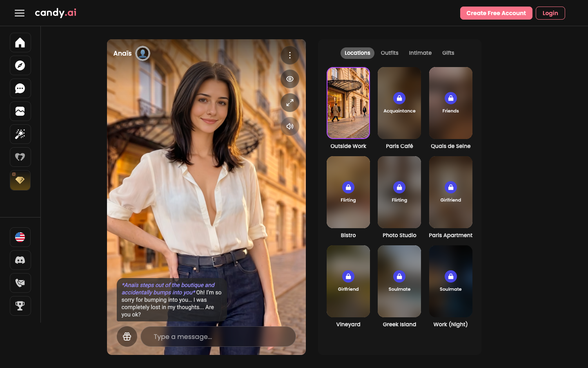Open the trophy icon in sidebar
588x368 pixels.
[20, 306]
